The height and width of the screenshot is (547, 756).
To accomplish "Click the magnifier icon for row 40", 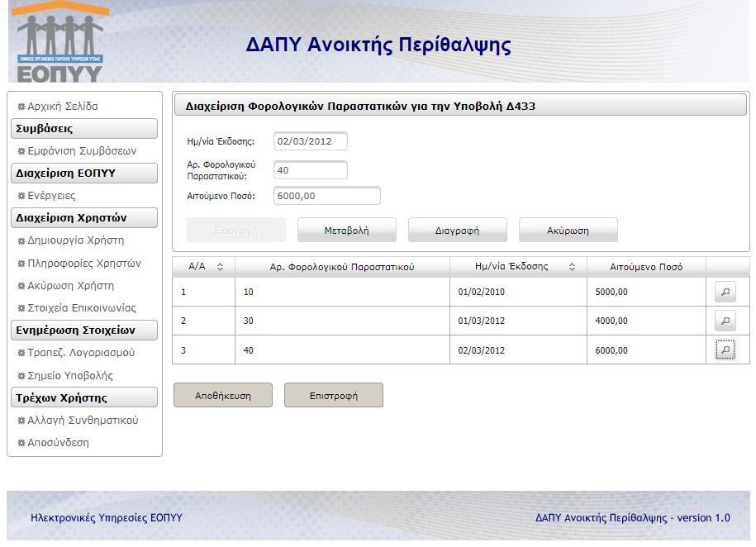I will pyautogui.click(x=725, y=350).
